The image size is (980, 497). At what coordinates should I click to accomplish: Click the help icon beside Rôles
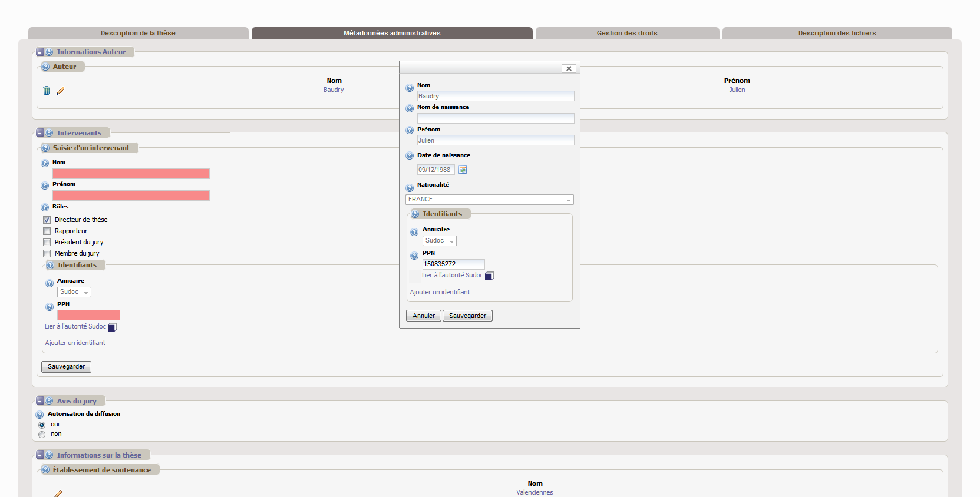pyautogui.click(x=45, y=207)
